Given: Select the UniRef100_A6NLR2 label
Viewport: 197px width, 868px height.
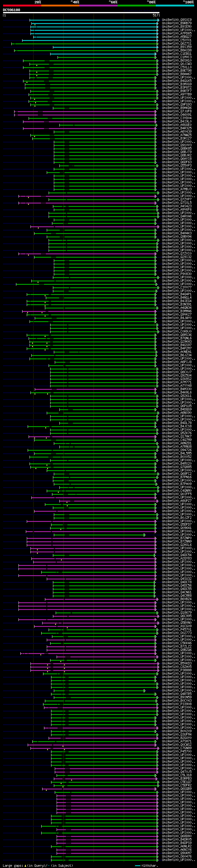Looking at the screenshot, I should pos(176,846).
